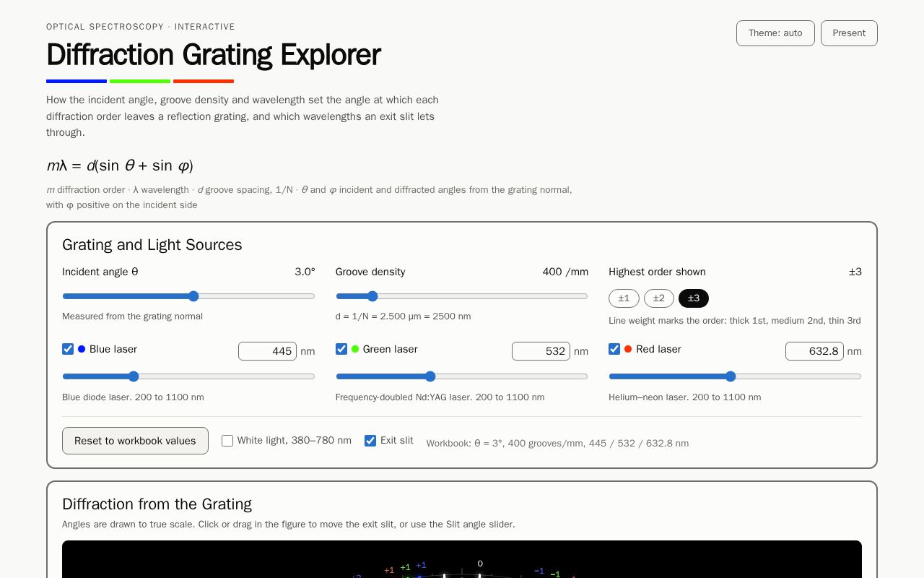Click the Red laser wavelength field 632.8
Screen dimensions: 924x578
(814, 351)
